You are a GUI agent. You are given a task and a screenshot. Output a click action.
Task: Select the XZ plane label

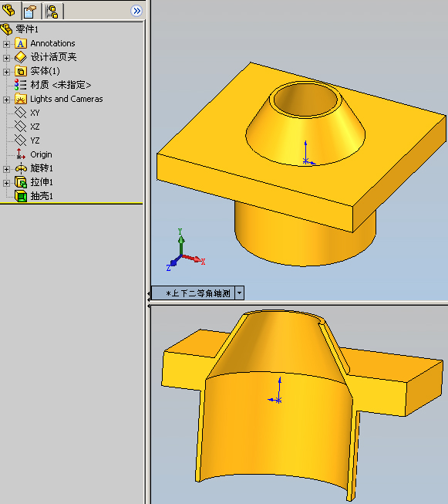coord(35,127)
